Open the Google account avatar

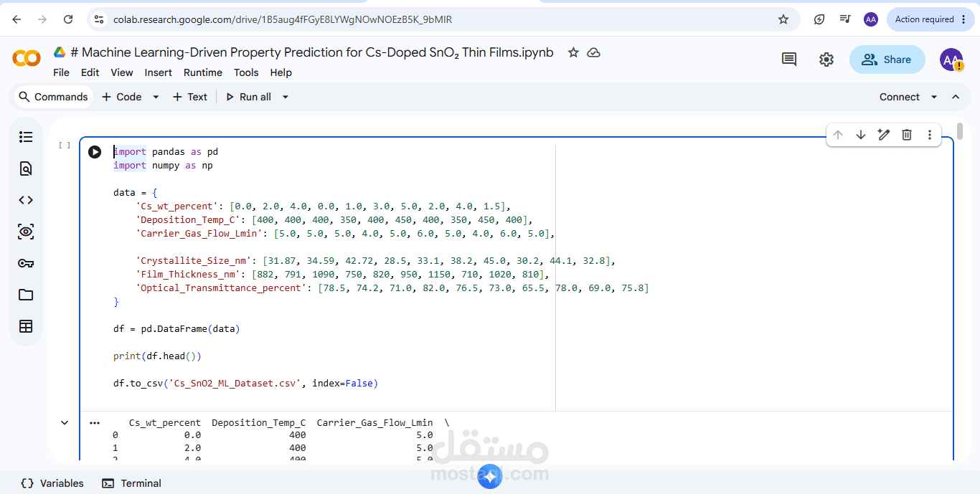pos(951,60)
